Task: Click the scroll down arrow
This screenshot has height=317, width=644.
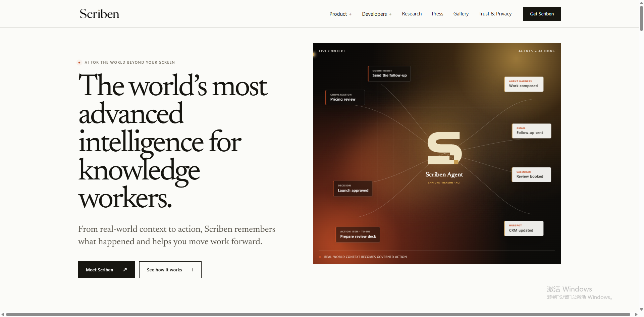Action: (641, 310)
